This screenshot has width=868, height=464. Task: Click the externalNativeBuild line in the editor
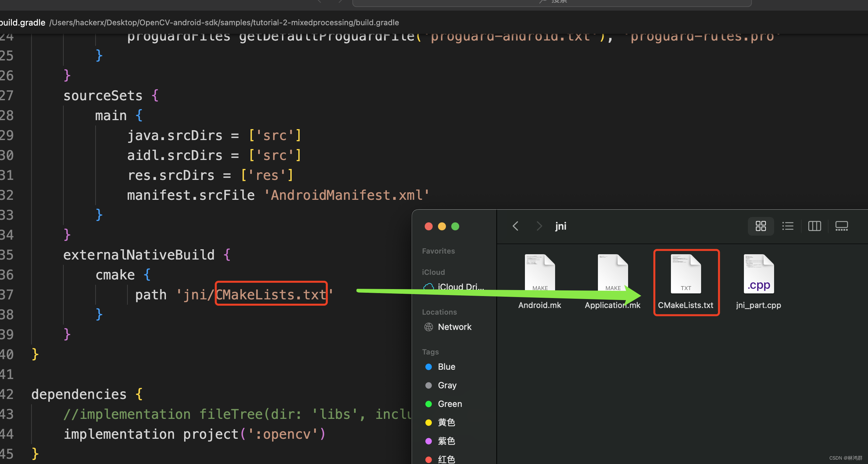click(139, 255)
